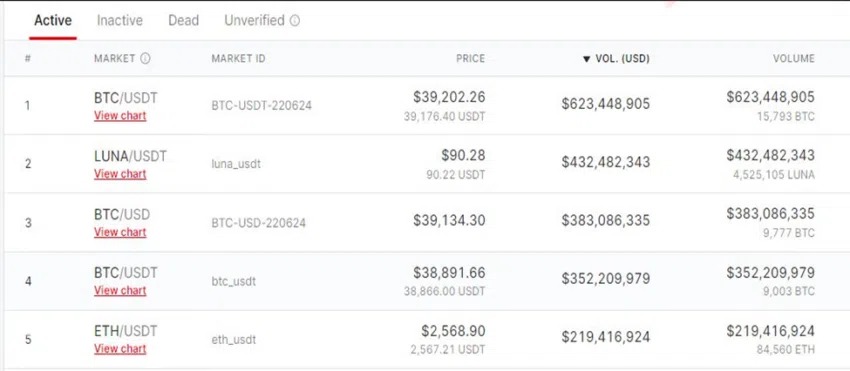Open View chart for BTC/USD market
Screen dimensions: 850x371
click(120, 232)
